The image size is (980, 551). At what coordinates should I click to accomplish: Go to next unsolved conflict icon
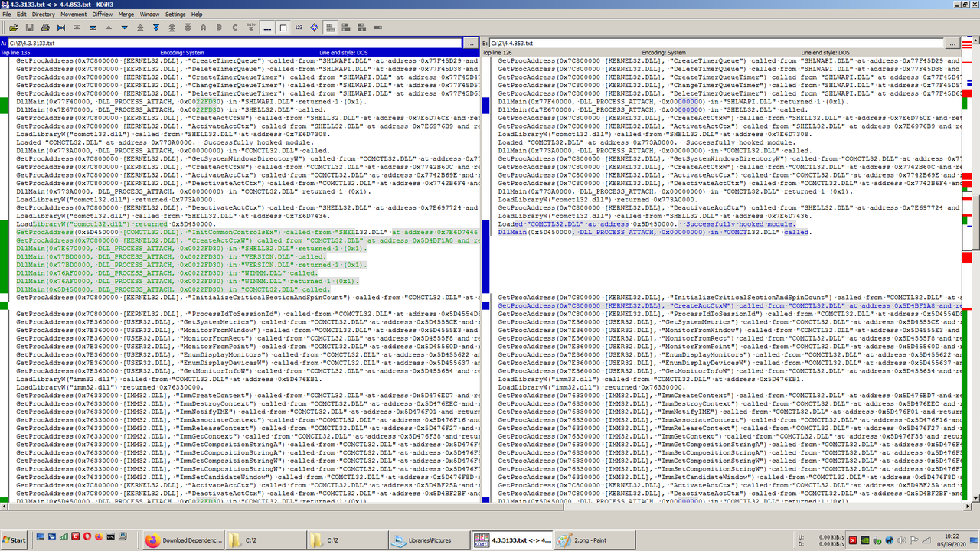point(188,28)
